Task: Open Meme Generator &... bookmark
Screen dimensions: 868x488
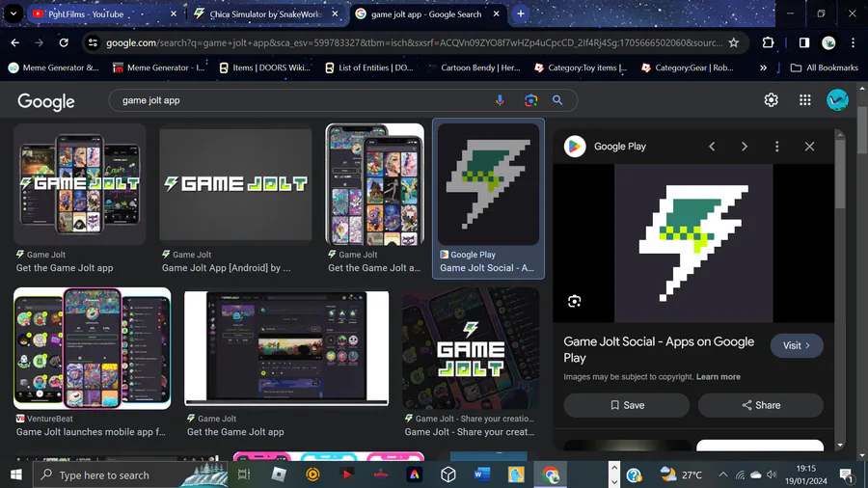Action: (x=54, y=68)
